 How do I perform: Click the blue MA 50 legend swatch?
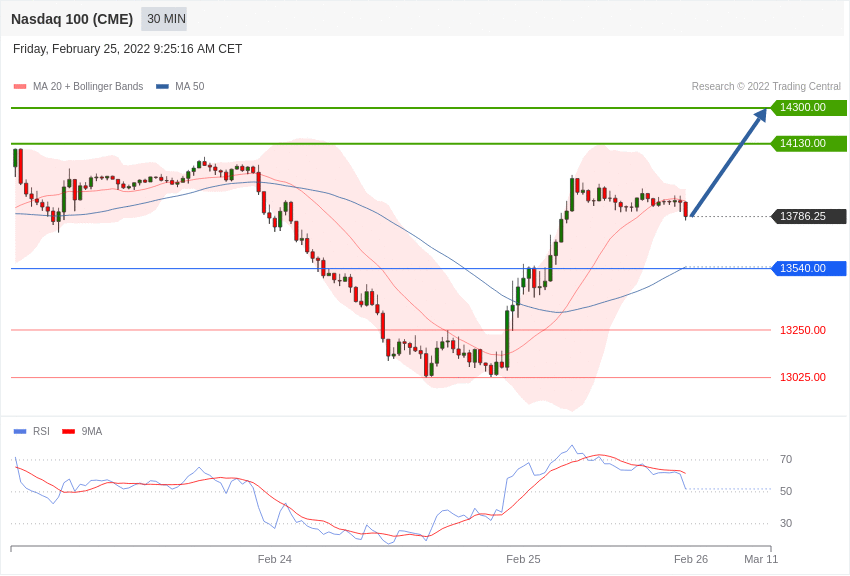pos(162,87)
